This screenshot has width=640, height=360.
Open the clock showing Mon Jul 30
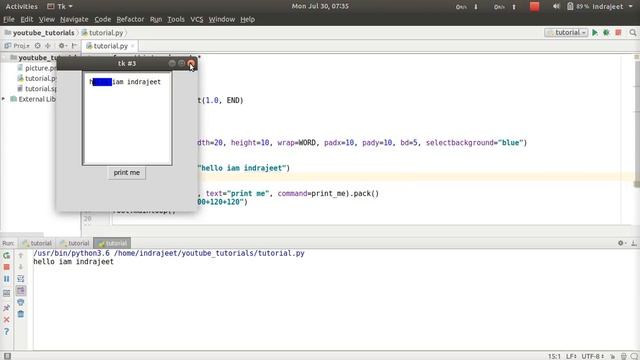tap(320, 6)
